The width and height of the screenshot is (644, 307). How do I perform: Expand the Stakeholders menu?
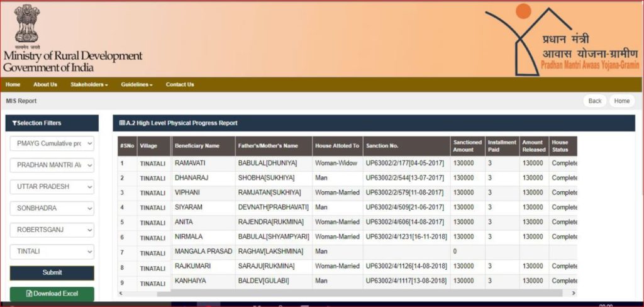pos(89,84)
